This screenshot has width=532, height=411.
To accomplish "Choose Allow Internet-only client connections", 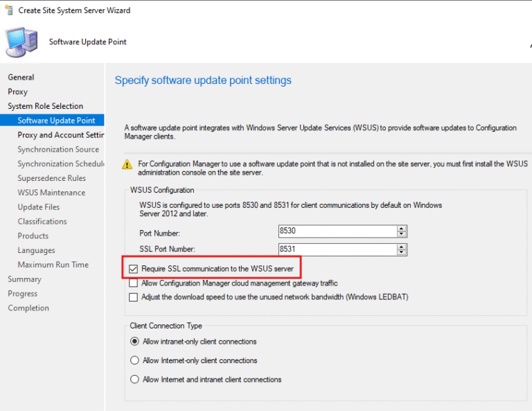I will point(134,360).
